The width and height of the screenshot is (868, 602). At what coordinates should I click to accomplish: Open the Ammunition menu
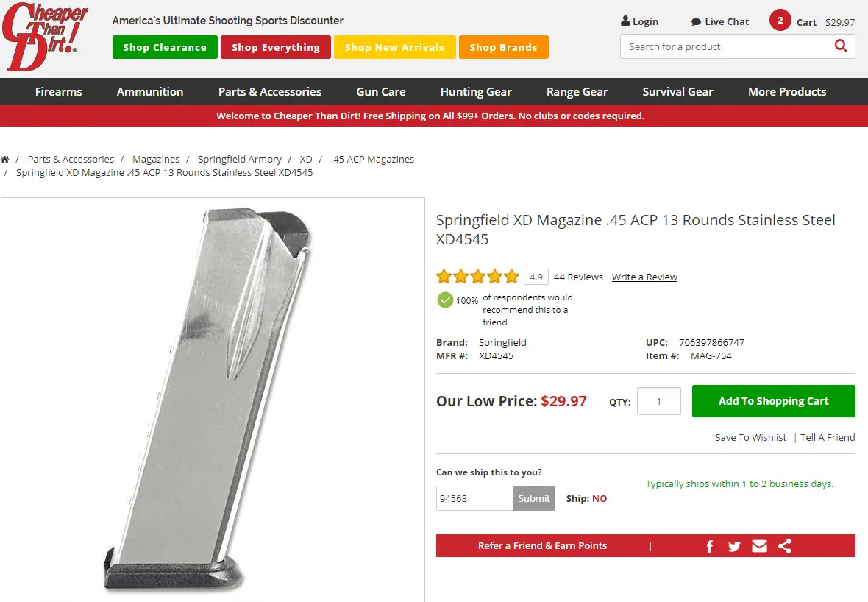point(150,92)
